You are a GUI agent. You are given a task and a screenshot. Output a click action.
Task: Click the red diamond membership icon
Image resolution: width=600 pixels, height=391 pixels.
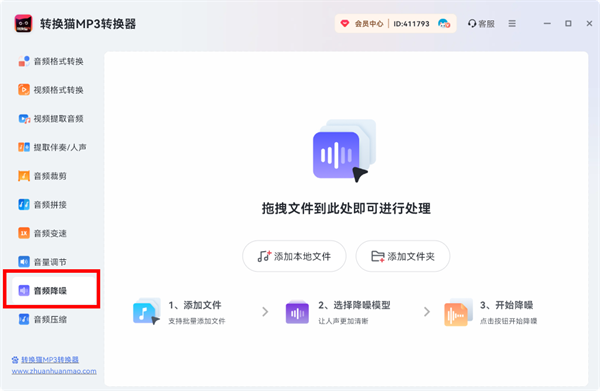[345, 24]
